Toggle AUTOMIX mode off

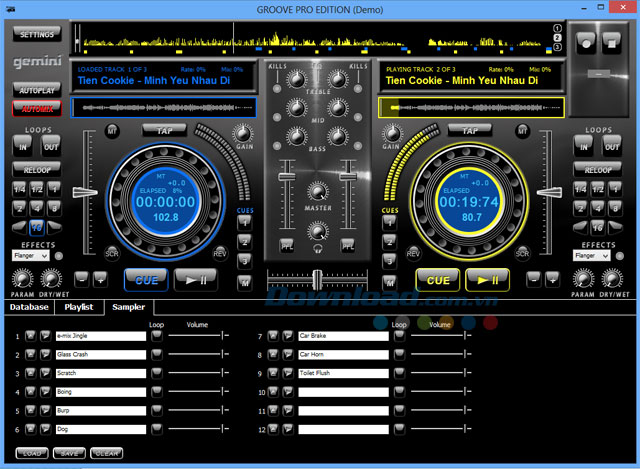[x=37, y=109]
